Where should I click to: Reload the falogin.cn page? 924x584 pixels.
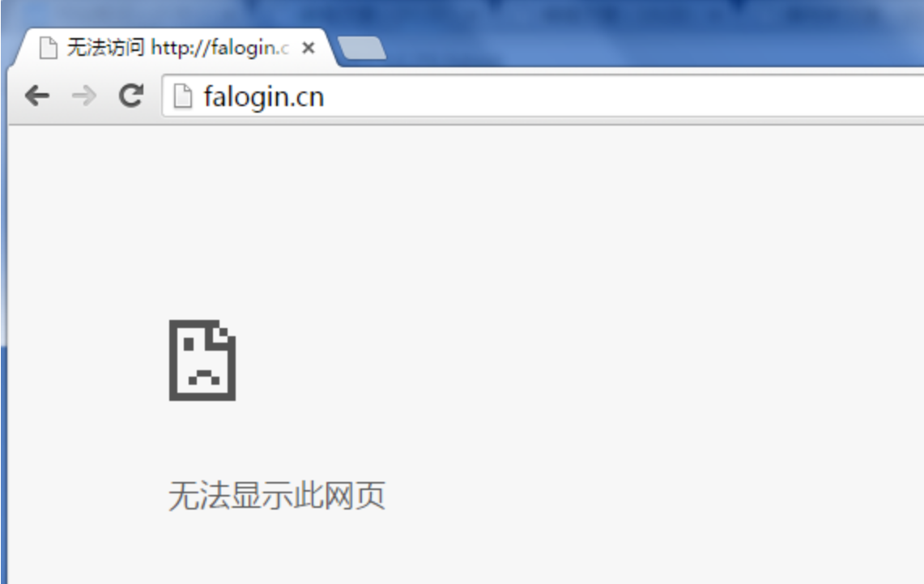pos(131,96)
